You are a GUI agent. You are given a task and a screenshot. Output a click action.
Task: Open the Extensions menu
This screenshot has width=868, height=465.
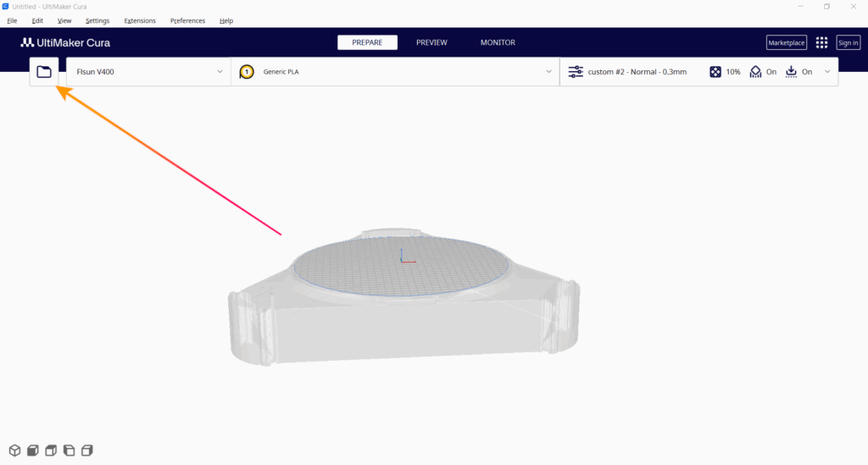[x=140, y=20]
